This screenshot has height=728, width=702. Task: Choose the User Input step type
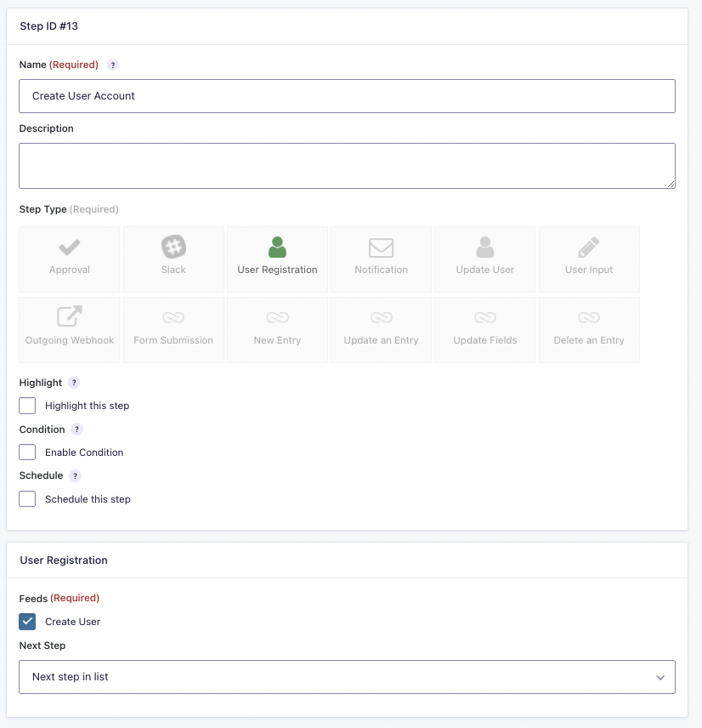click(x=589, y=259)
